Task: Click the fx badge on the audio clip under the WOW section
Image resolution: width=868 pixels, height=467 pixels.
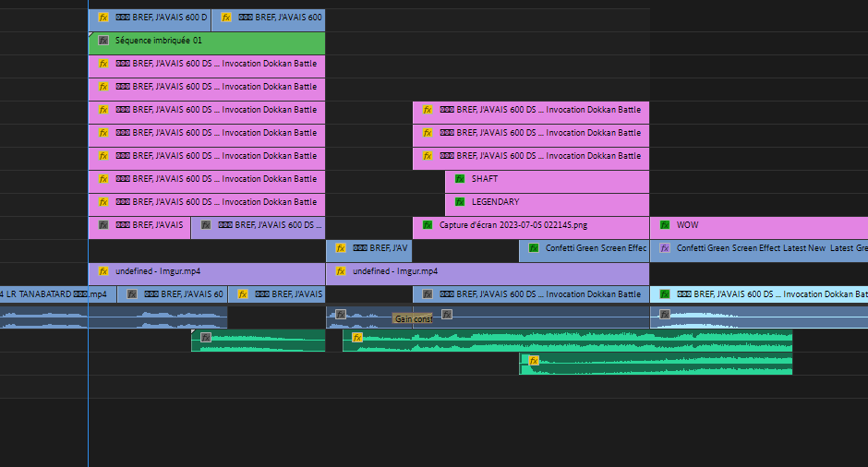Action: click(x=665, y=315)
